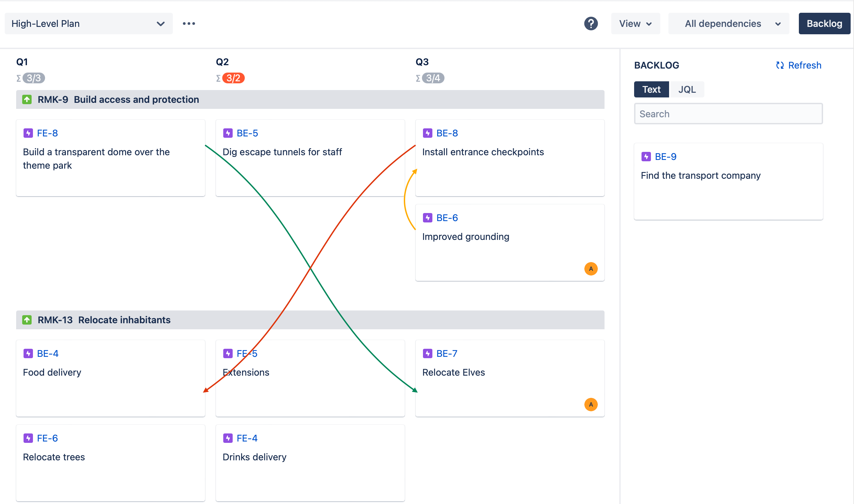The image size is (854, 504).
Task: Click the gray 3/4 capacity badge in Q3
Action: pos(433,78)
